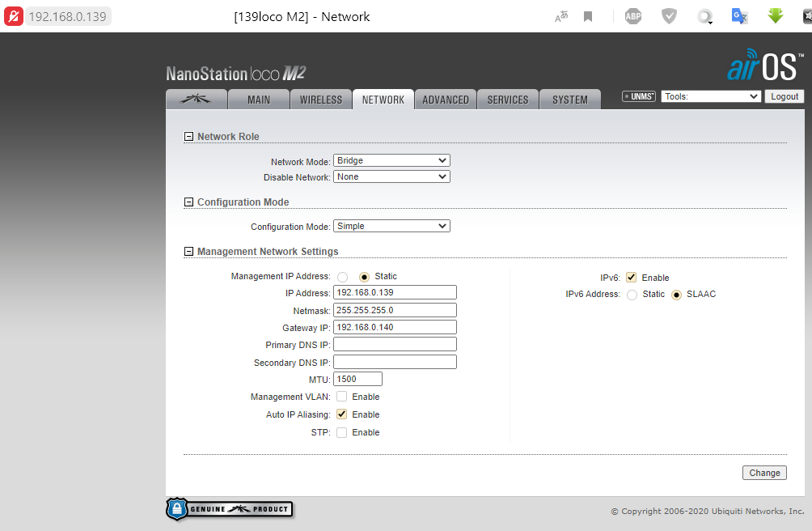Collapse the Configuration Mode section
Image resolution: width=812 pixels, height=531 pixels.
(188, 202)
